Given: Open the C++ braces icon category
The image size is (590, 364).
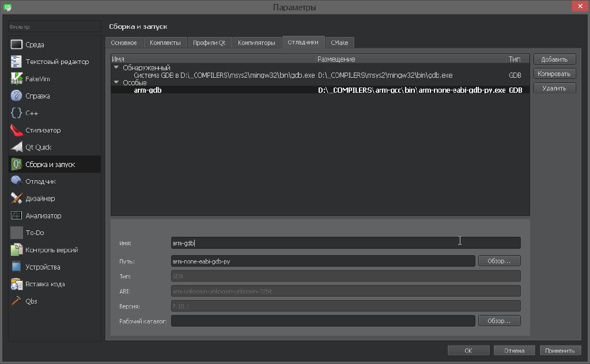Looking at the screenshot, I should click(x=16, y=113).
